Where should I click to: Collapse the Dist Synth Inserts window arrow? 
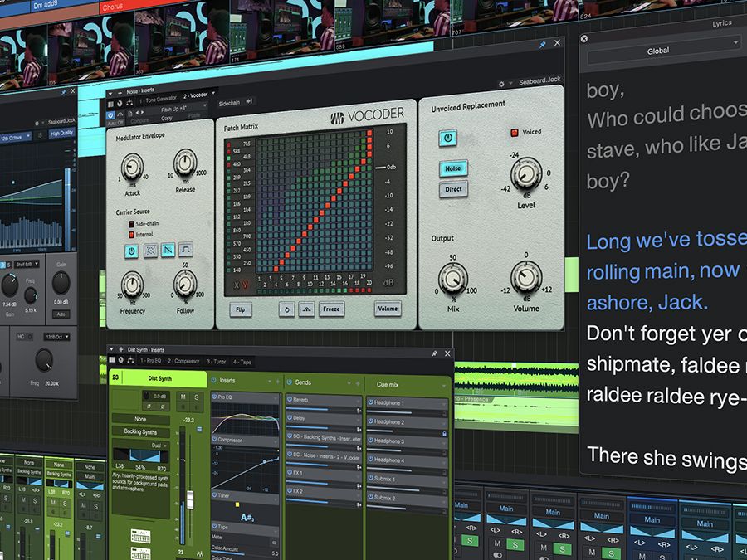click(x=111, y=349)
